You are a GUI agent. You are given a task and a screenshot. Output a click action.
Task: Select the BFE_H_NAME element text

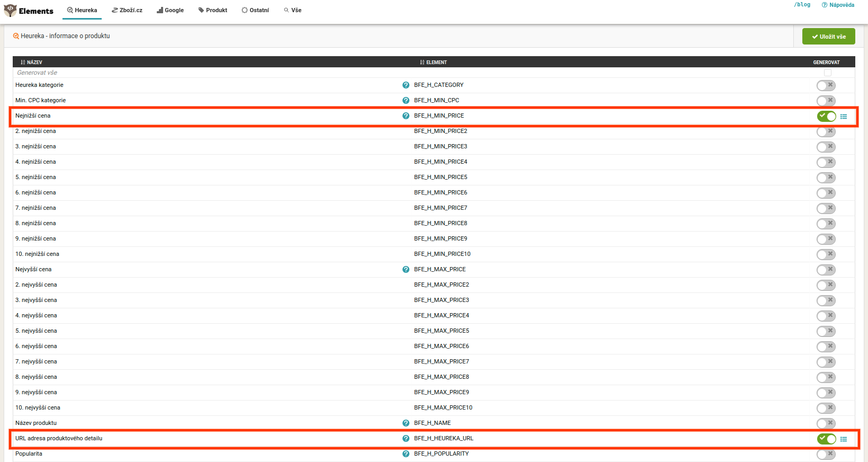click(432, 423)
